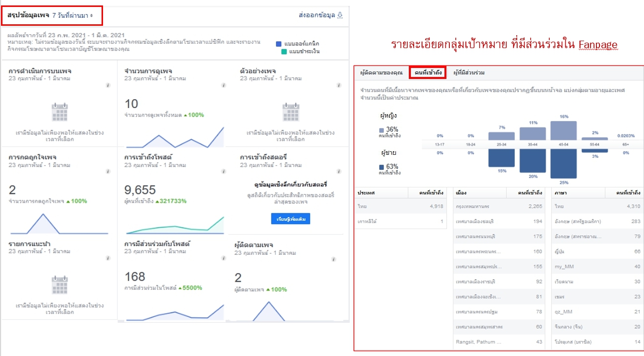Click the ภาษา column header
The image size is (644, 356).
[561, 192]
